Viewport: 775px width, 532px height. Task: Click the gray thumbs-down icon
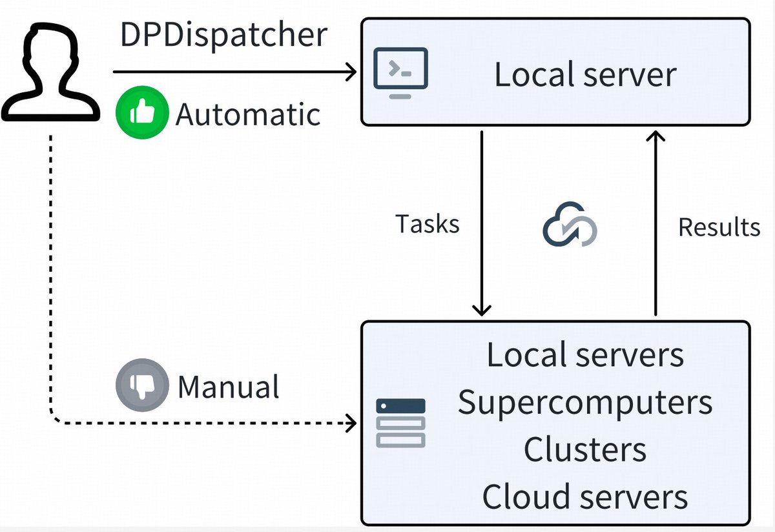tap(142, 385)
